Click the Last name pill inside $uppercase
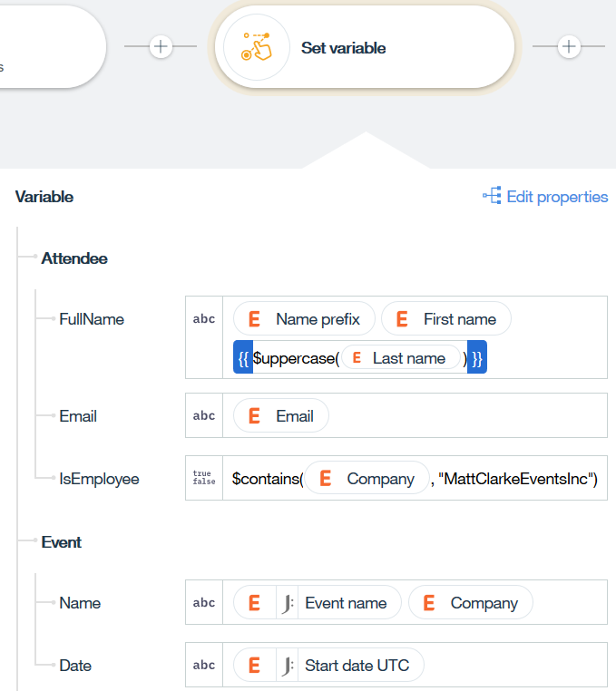Image resolution: width=616 pixels, height=691 pixels. tap(401, 358)
